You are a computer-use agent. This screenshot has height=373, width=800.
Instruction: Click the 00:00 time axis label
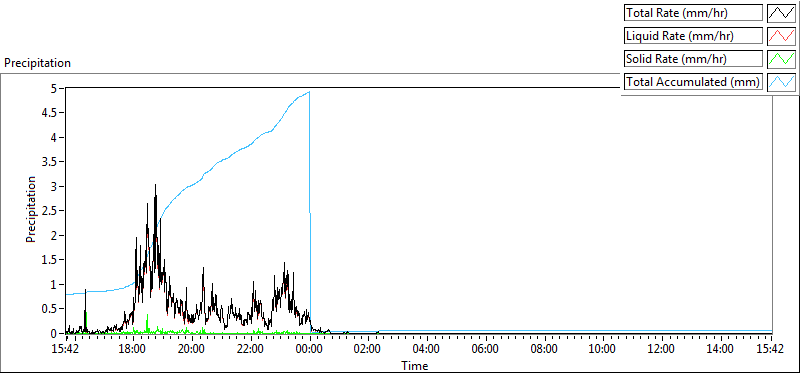point(310,350)
